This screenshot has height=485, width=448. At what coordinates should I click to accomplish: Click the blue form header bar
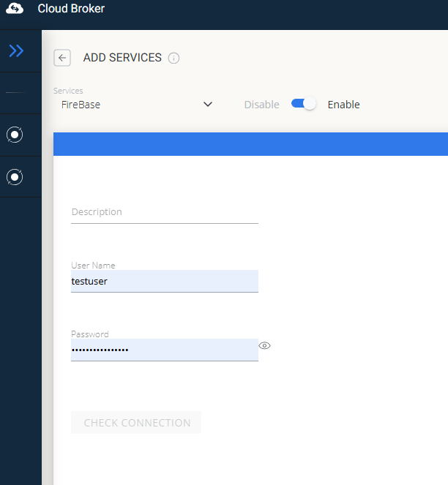coord(250,144)
